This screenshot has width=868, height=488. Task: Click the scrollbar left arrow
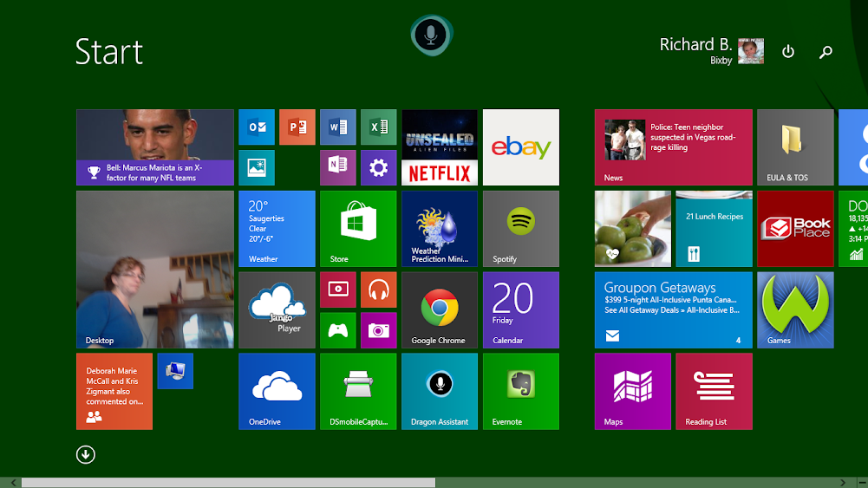tap(14, 483)
